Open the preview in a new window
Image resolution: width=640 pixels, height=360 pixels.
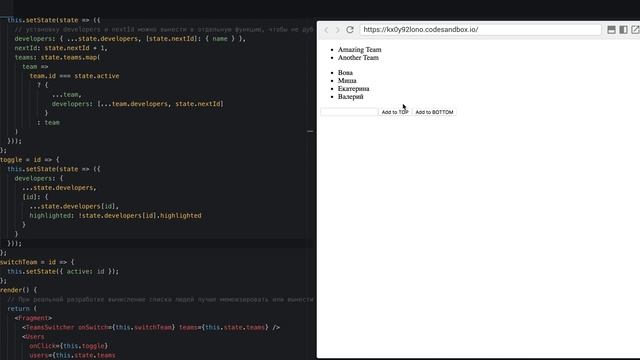pyautogui.click(x=635, y=29)
